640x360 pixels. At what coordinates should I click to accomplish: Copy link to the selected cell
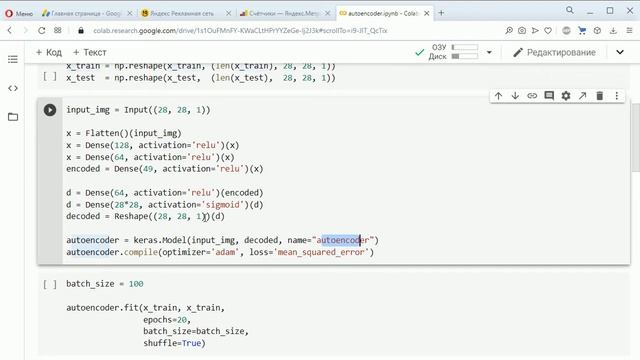tap(532, 96)
